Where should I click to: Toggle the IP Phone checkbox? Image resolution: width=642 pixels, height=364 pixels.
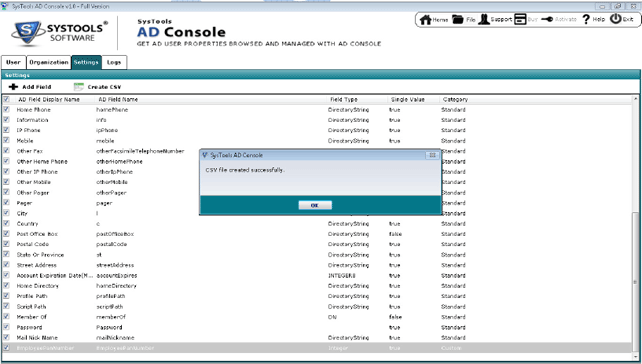tap(6, 130)
